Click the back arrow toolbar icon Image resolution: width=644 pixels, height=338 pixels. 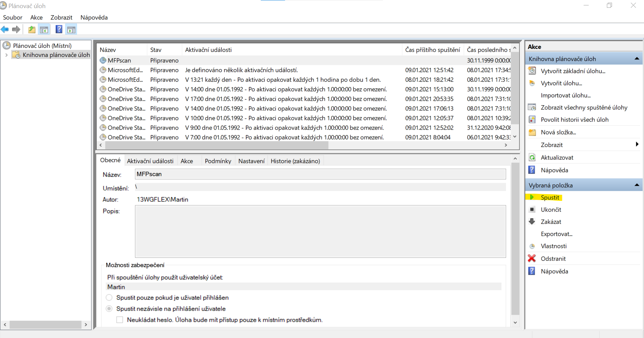(5, 30)
